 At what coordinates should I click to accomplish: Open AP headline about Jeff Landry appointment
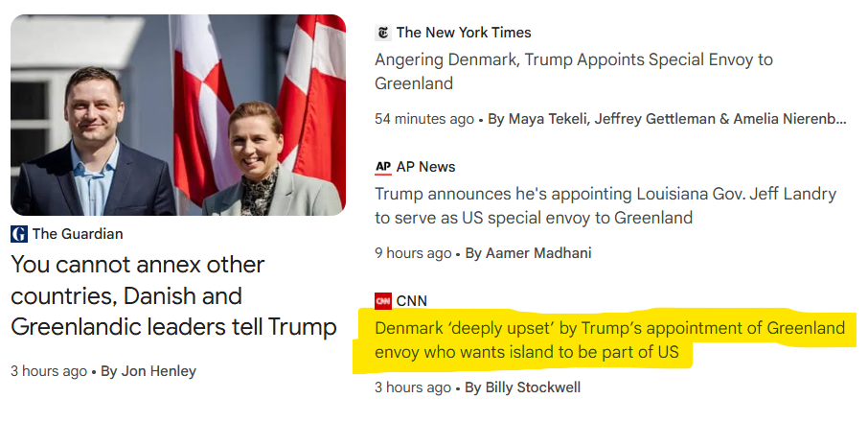[605, 206]
